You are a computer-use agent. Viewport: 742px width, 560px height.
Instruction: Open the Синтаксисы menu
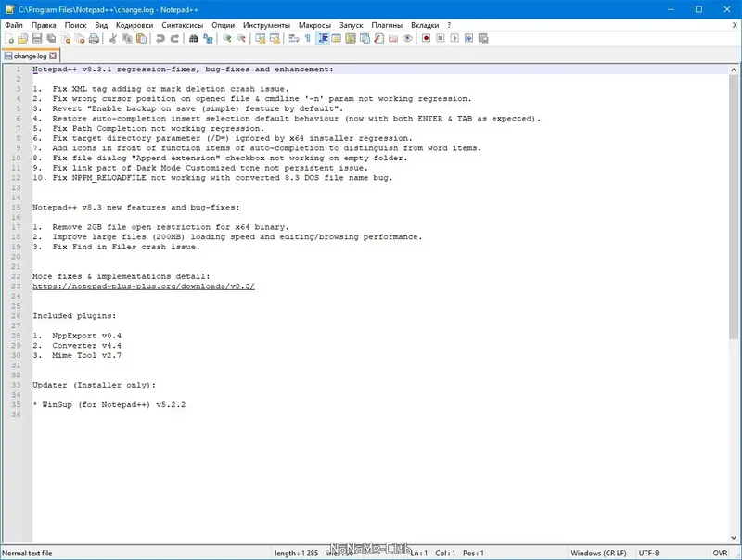tap(182, 26)
